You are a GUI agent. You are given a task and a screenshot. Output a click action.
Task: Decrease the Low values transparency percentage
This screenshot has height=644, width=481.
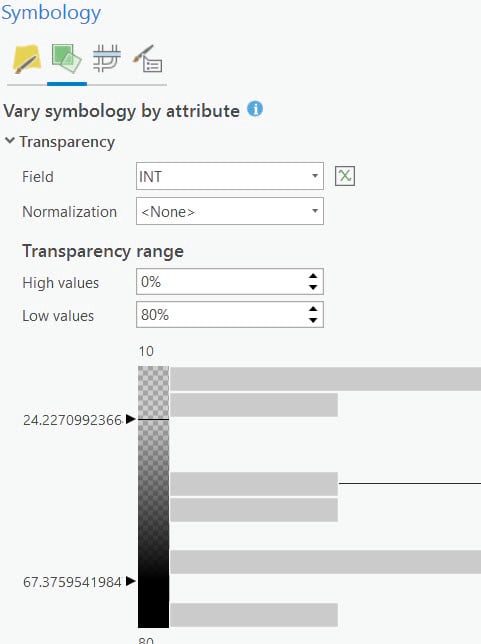[x=313, y=320]
